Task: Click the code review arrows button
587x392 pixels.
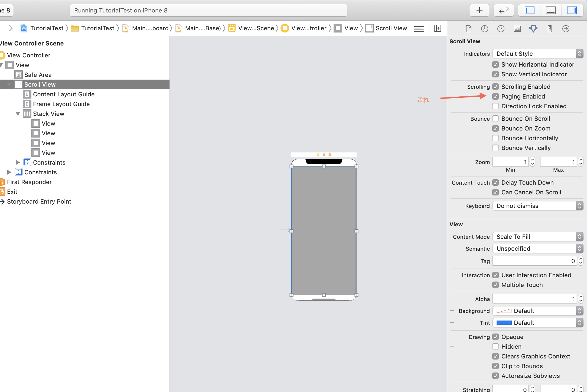Action: pyautogui.click(x=504, y=11)
